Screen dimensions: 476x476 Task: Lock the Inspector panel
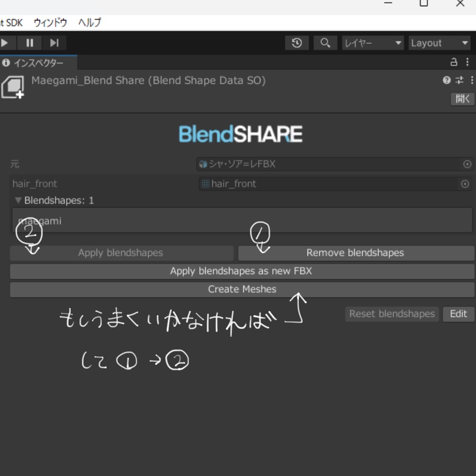click(453, 62)
